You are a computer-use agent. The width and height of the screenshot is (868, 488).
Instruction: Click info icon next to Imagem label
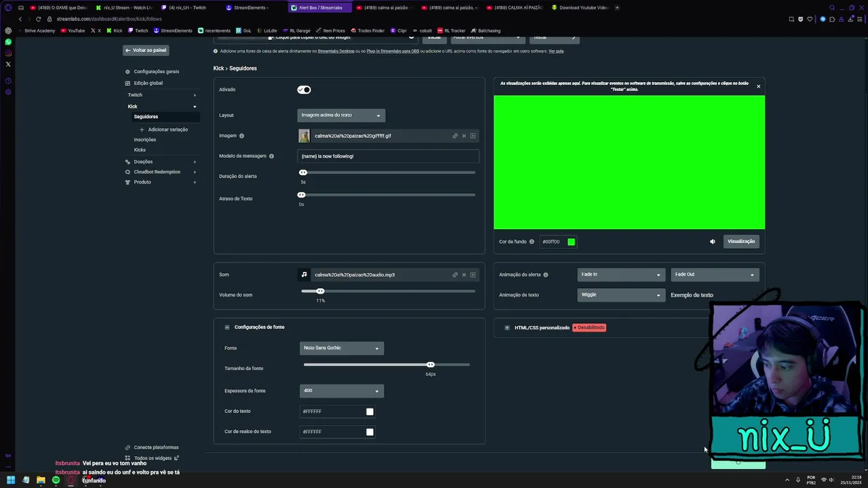[x=241, y=136]
